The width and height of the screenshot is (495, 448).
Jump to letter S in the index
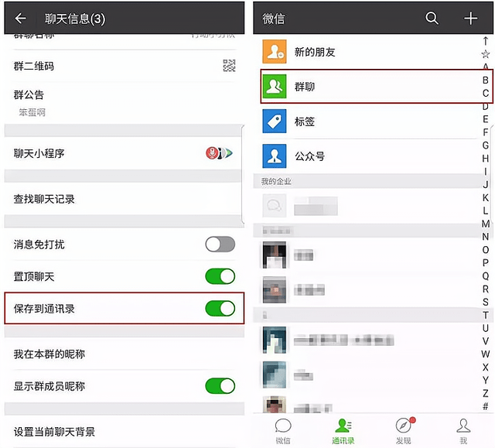486,302
